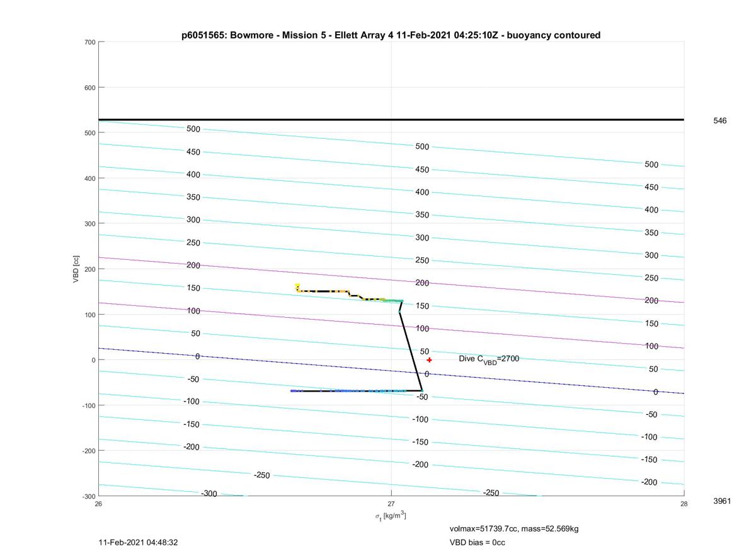The height and width of the screenshot is (558, 756).
Task: Click the plot title 'p6051565: Bowmore - Mission 5'
Action: pyautogui.click(x=391, y=35)
